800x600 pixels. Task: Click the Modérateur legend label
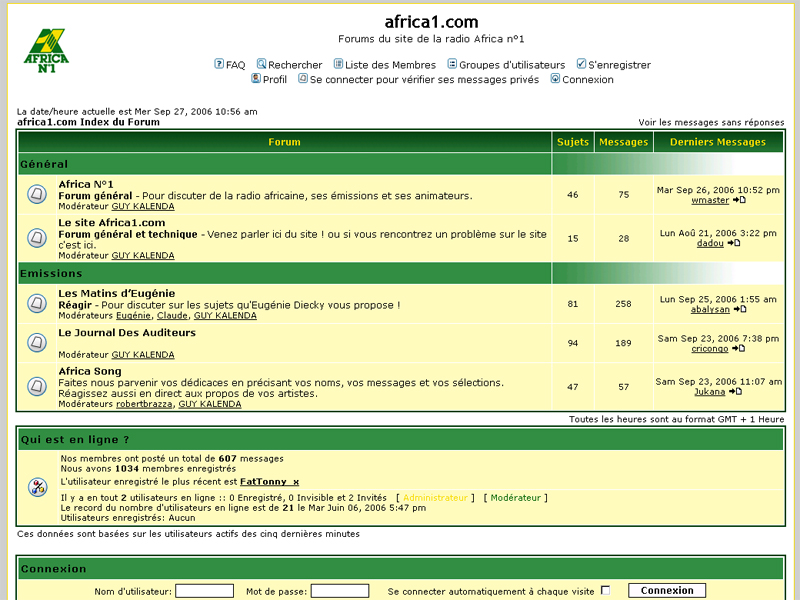(515, 497)
